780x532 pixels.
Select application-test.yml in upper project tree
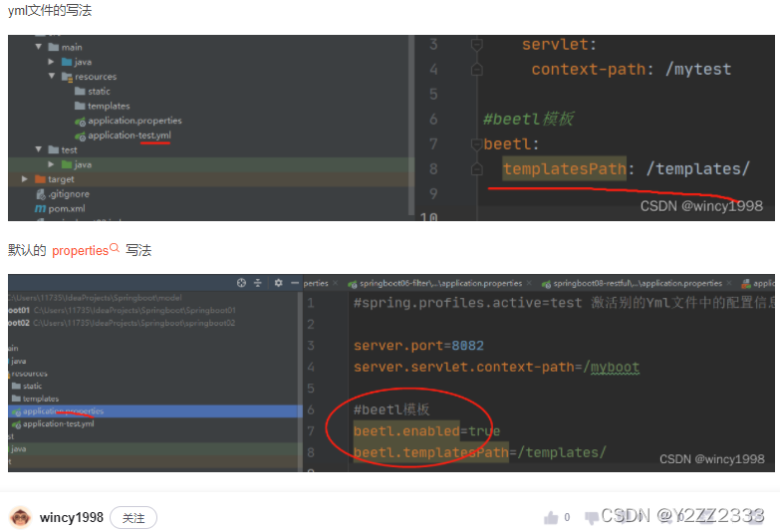point(130,135)
